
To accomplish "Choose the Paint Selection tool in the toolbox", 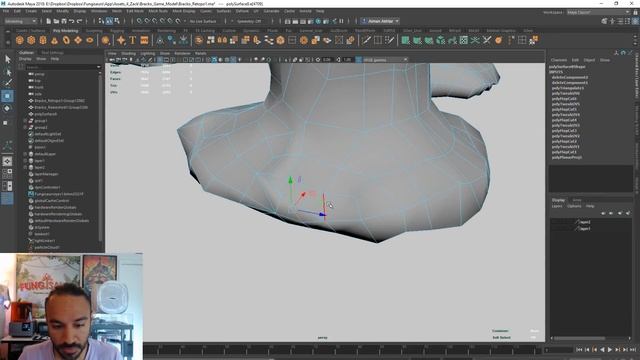I will pos(7,83).
